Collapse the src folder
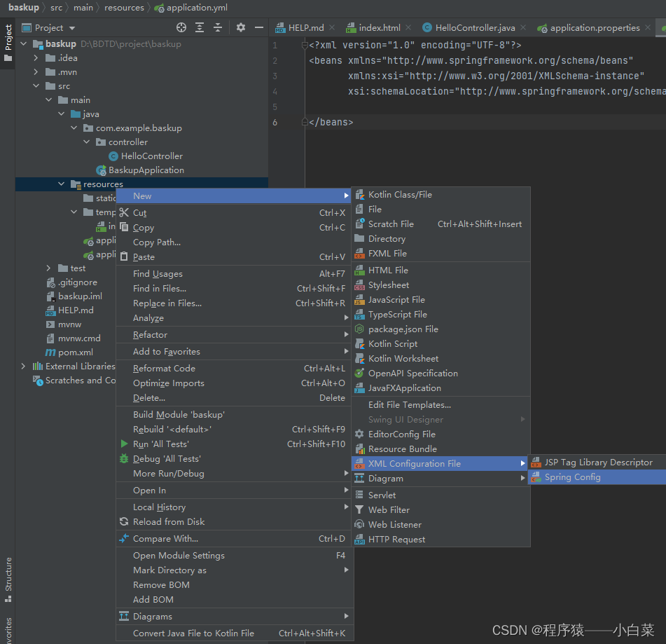The height and width of the screenshot is (644, 666). (x=36, y=86)
